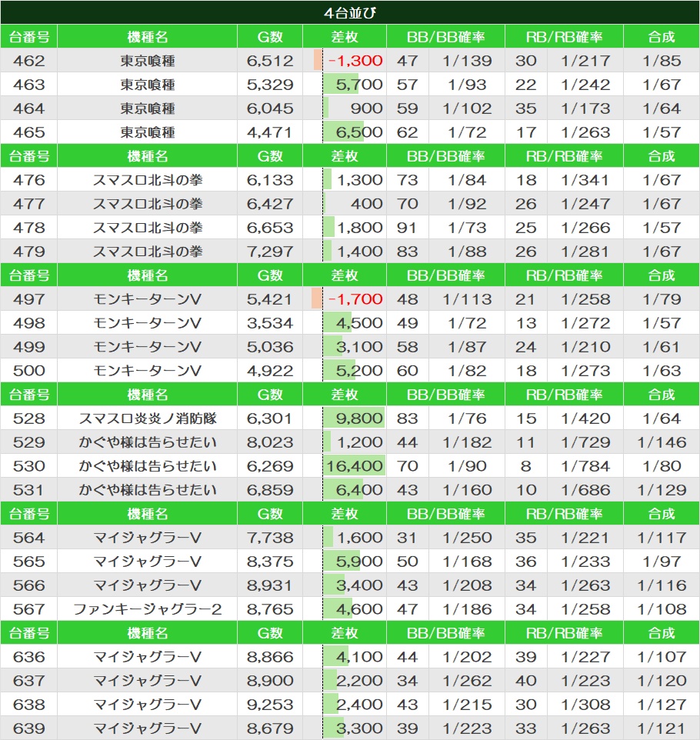Screen dimensions: 700x740
Task: Click the -1,700 差枚 value
Action: point(355,299)
